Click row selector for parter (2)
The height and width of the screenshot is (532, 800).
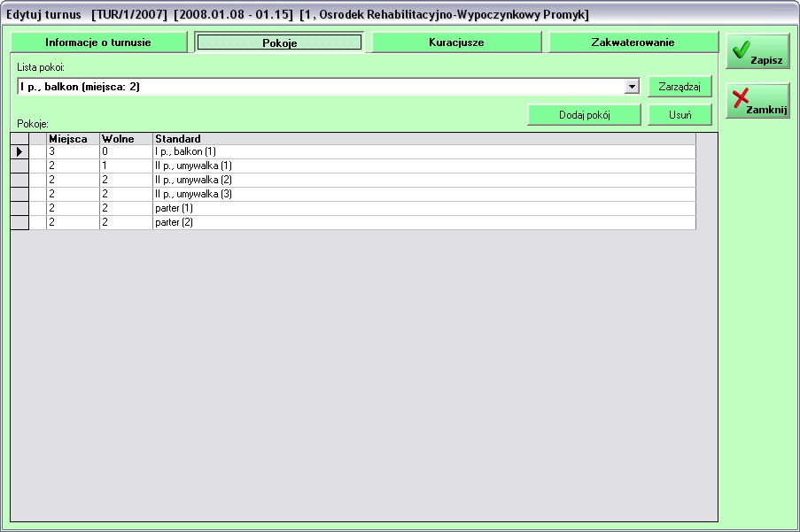(x=19, y=222)
